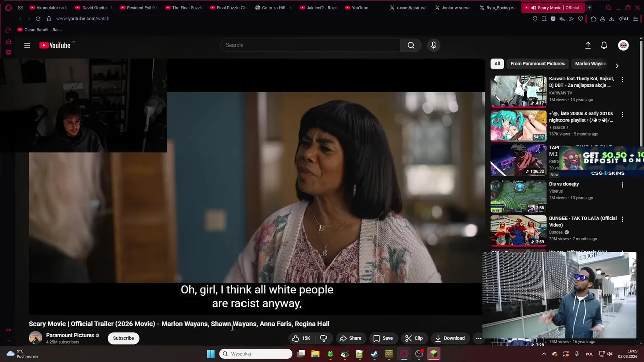Open options for Karwan video
The width and height of the screenshot is (644, 362).
(622, 80)
